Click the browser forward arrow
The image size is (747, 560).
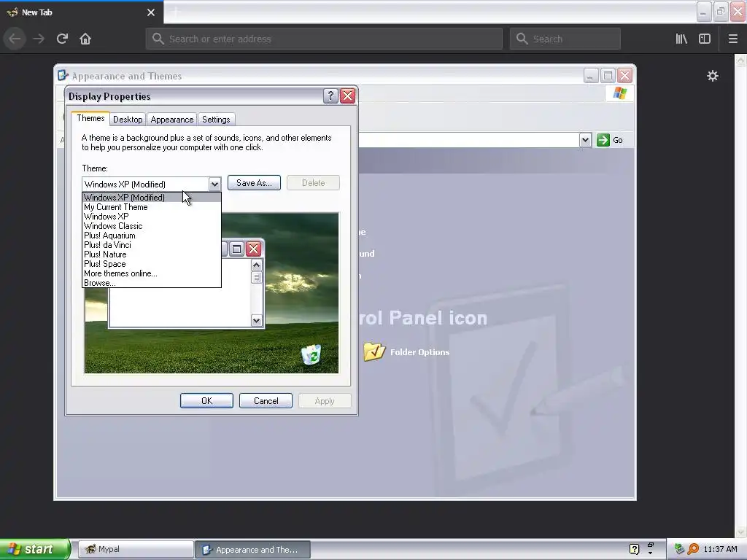pyautogui.click(x=39, y=39)
